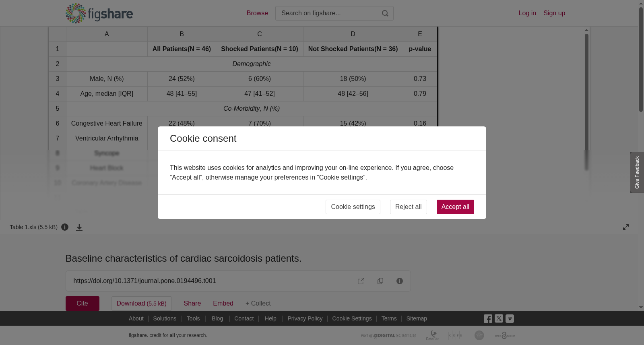644x345 pixels.
Task: Click the Cite button
Action: [83, 304]
